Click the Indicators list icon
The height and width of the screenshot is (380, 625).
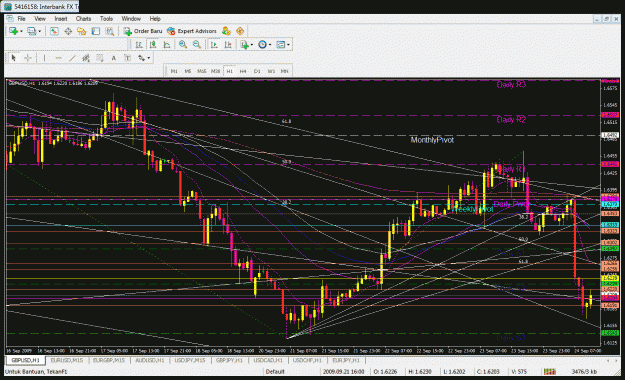coord(244,44)
